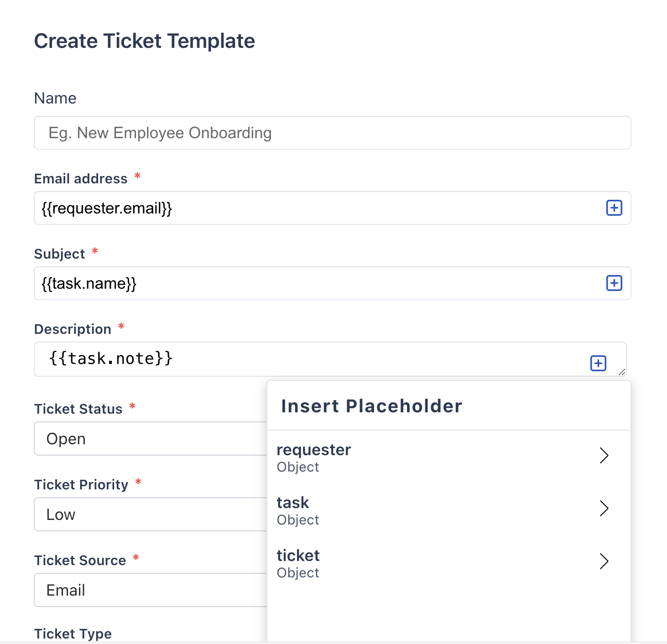Click the Insert Placeholder panel heading
Image resolution: width=667 pixels, height=644 pixels.
coord(371,406)
